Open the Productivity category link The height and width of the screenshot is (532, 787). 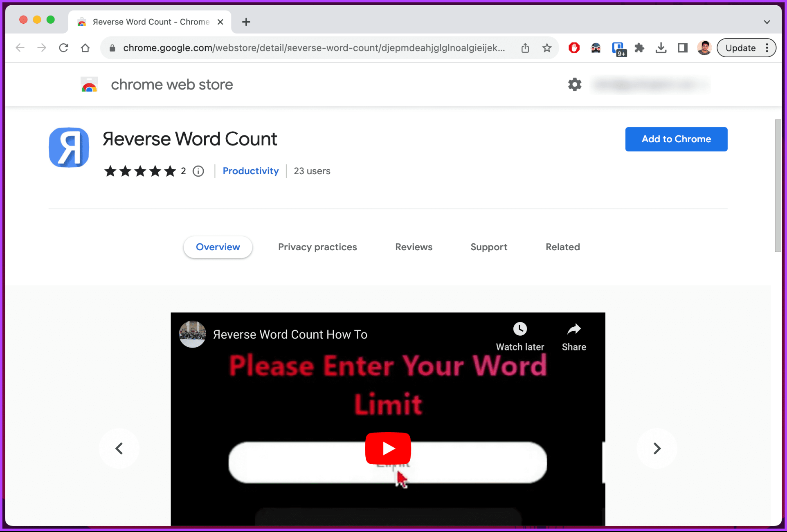click(x=250, y=171)
